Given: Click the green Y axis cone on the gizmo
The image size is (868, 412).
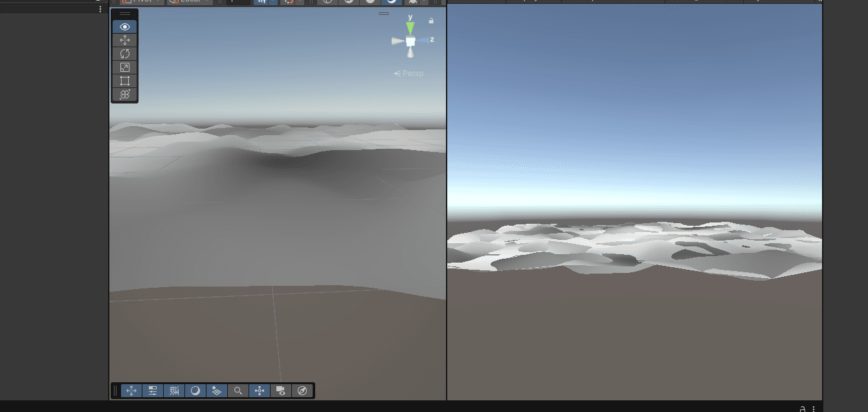Looking at the screenshot, I should tap(410, 28).
